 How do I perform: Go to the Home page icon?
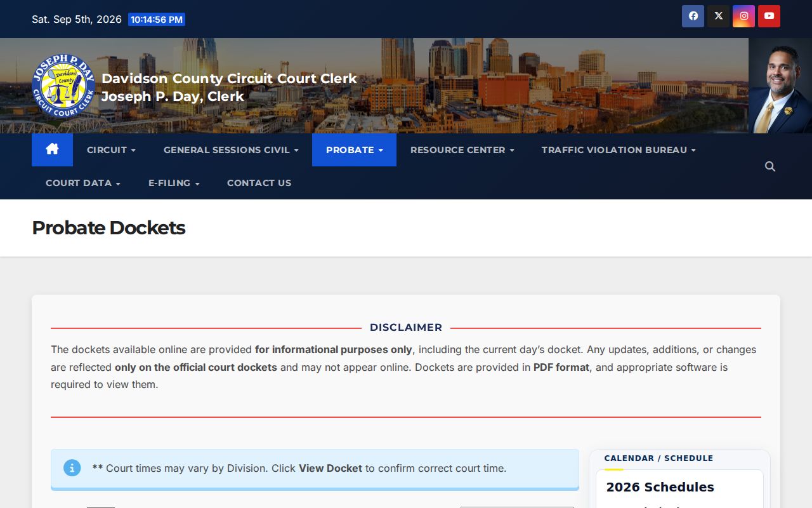click(52, 150)
